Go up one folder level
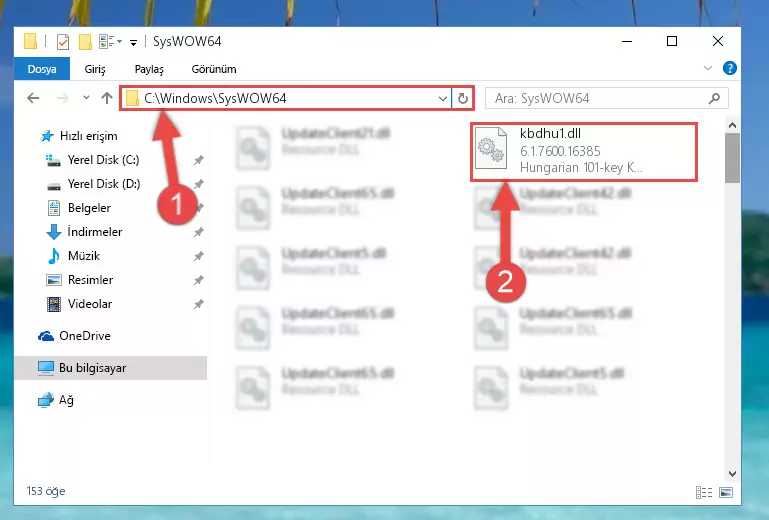The width and height of the screenshot is (769, 520). pos(107,98)
